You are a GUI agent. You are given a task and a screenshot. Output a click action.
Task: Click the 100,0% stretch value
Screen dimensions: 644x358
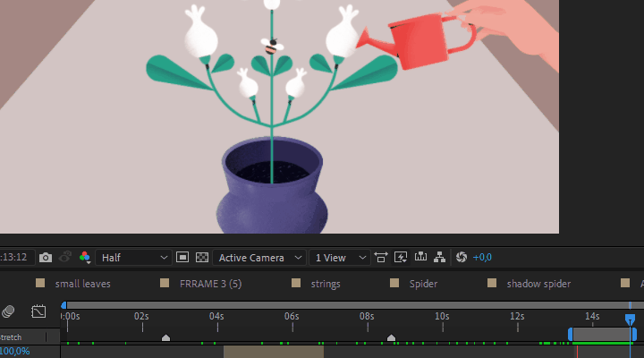coord(15,352)
